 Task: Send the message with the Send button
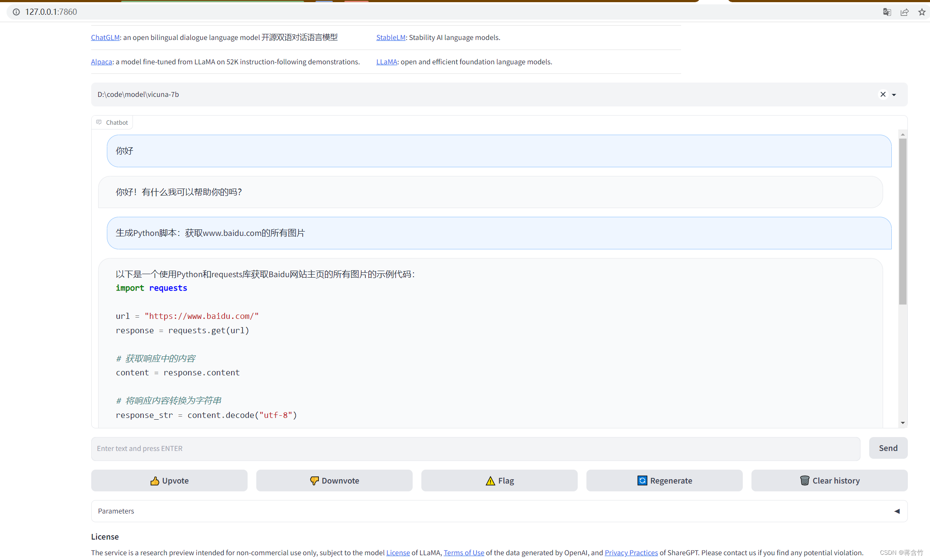click(x=888, y=448)
